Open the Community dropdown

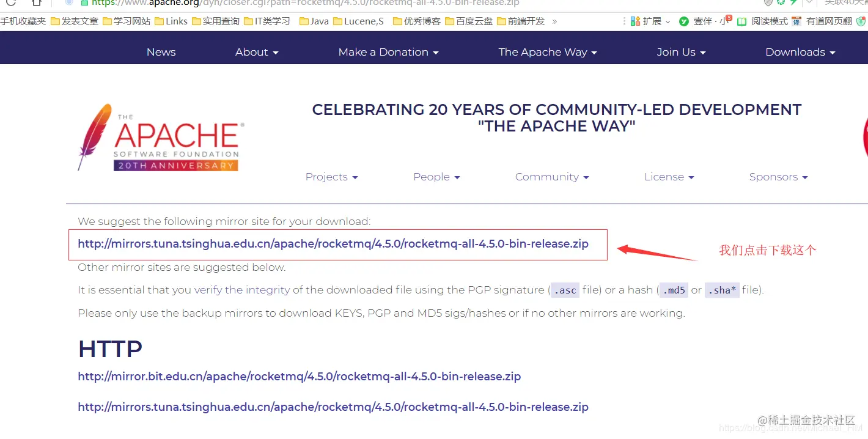coord(552,177)
